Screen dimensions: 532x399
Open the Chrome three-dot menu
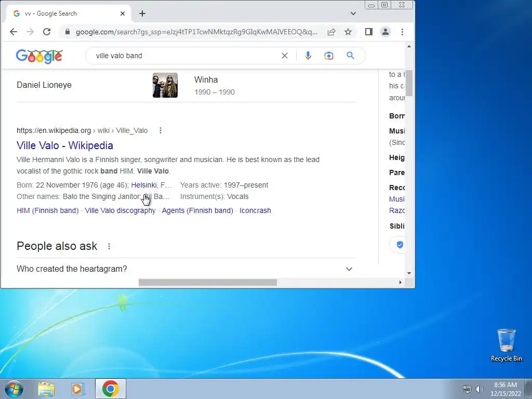[x=402, y=32]
